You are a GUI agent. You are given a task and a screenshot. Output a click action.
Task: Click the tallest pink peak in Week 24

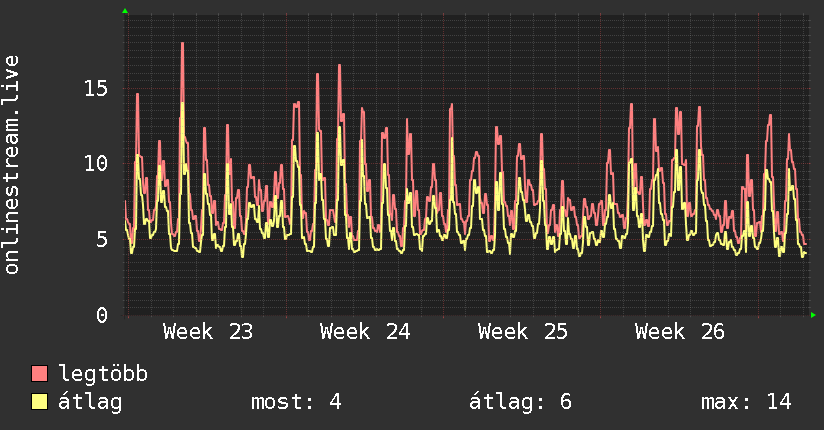click(x=339, y=65)
